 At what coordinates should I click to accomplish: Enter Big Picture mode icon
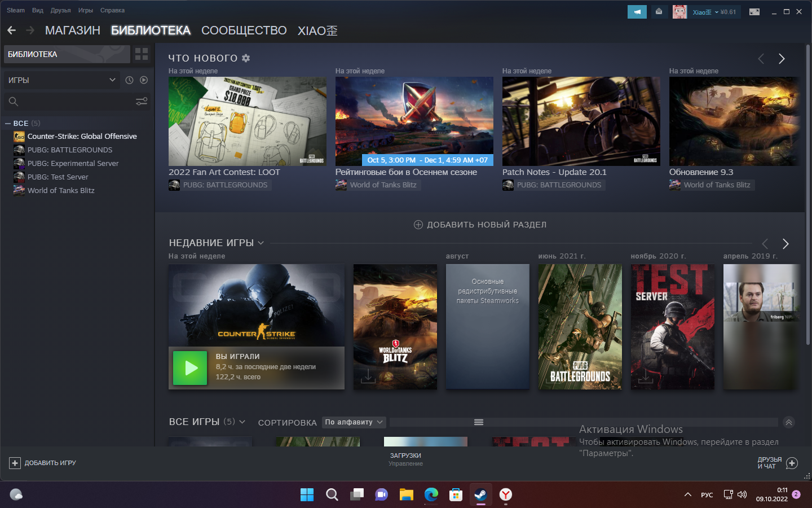[x=754, y=12]
